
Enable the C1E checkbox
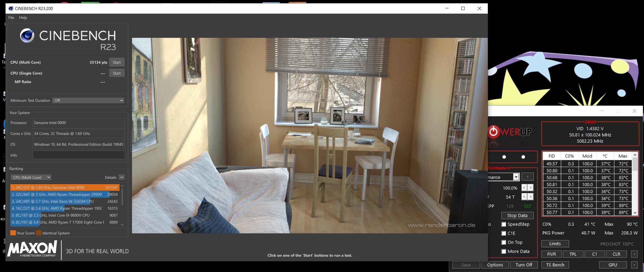(x=504, y=233)
